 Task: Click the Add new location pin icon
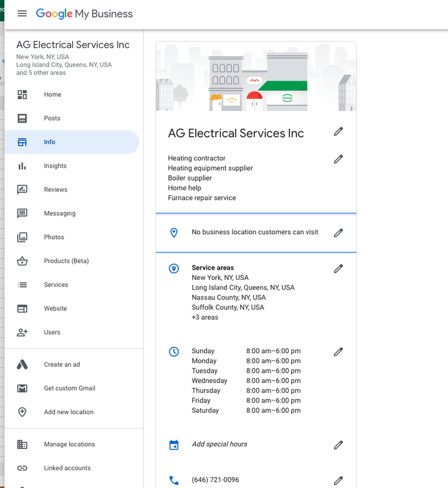22,412
